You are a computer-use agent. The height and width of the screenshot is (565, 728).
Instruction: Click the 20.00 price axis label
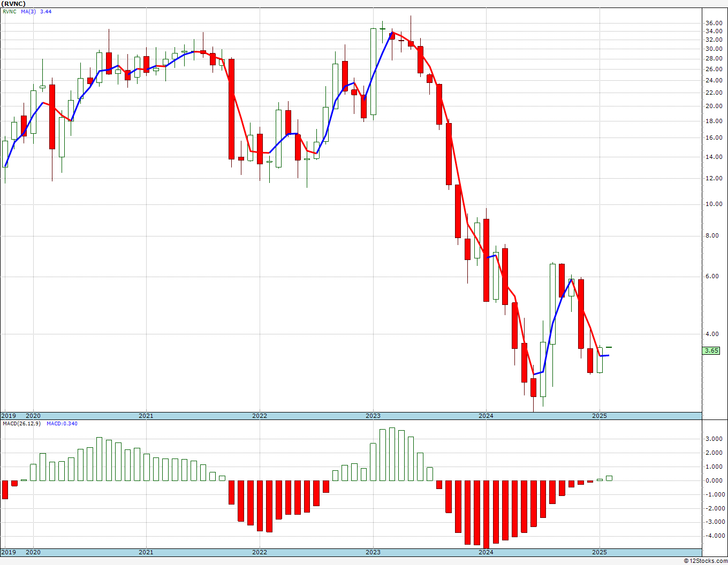(713, 106)
